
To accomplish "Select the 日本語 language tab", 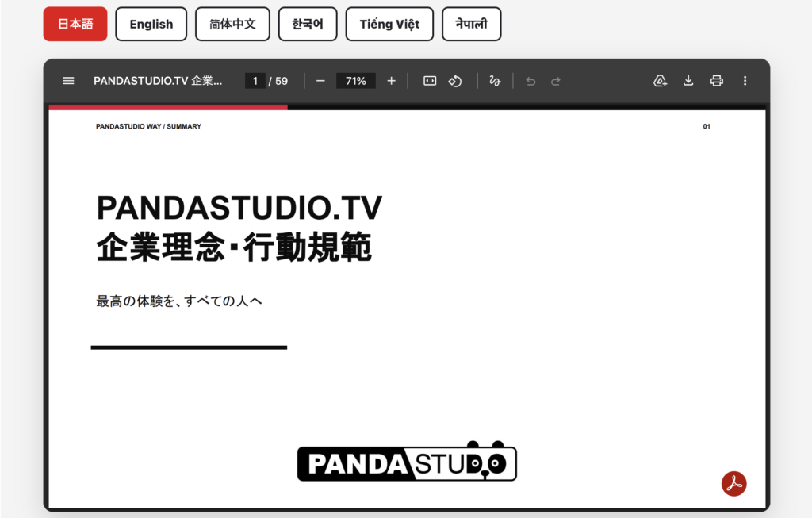I will click(x=75, y=24).
